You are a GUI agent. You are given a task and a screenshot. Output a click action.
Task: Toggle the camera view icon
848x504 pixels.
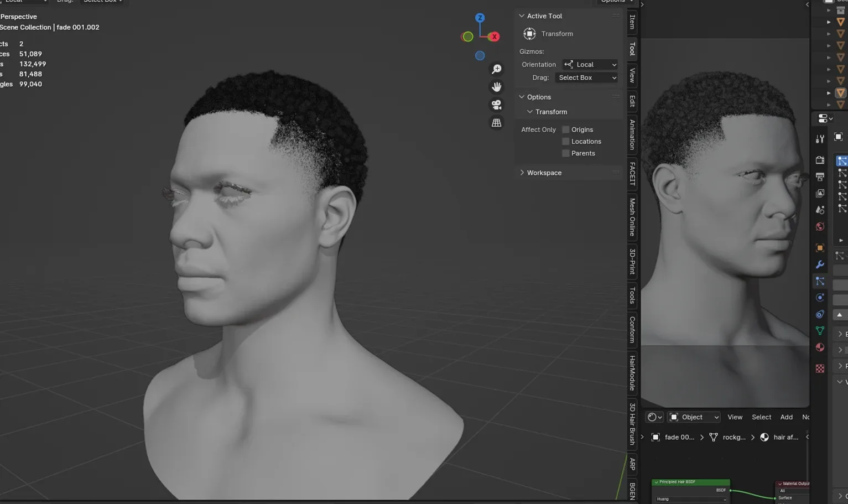(496, 105)
